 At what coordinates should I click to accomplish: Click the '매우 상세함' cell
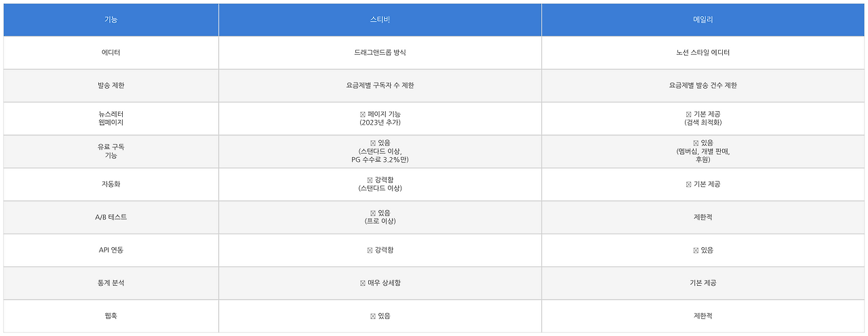(x=380, y=283)
